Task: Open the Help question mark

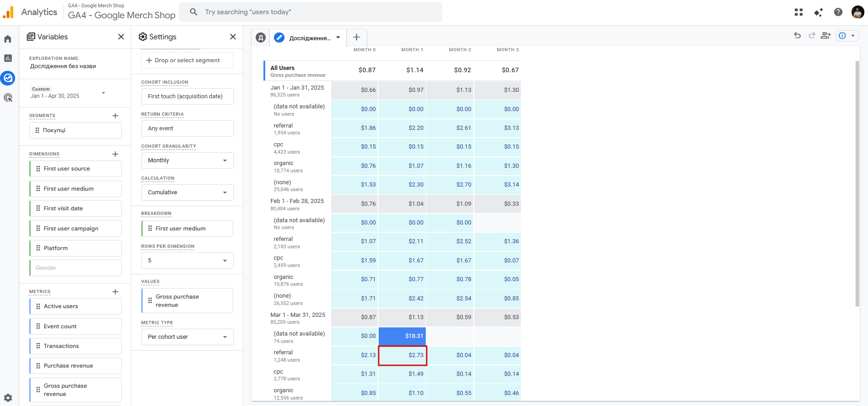Action: (x=838, y=12)
